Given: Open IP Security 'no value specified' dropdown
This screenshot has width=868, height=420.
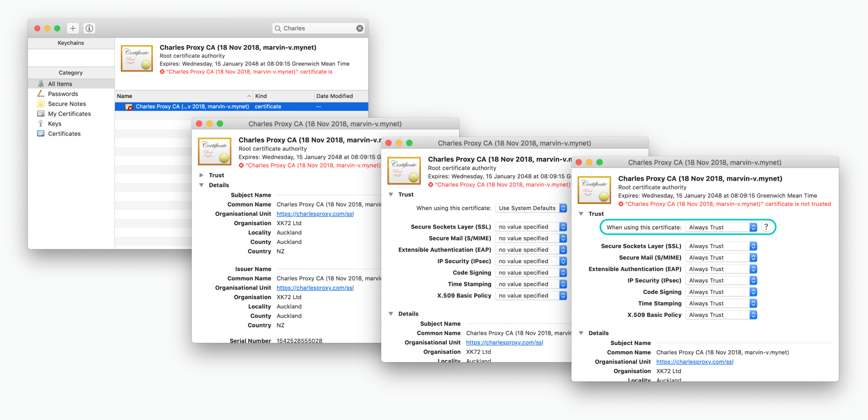Looking at the screenshot, I should point(531,261).
